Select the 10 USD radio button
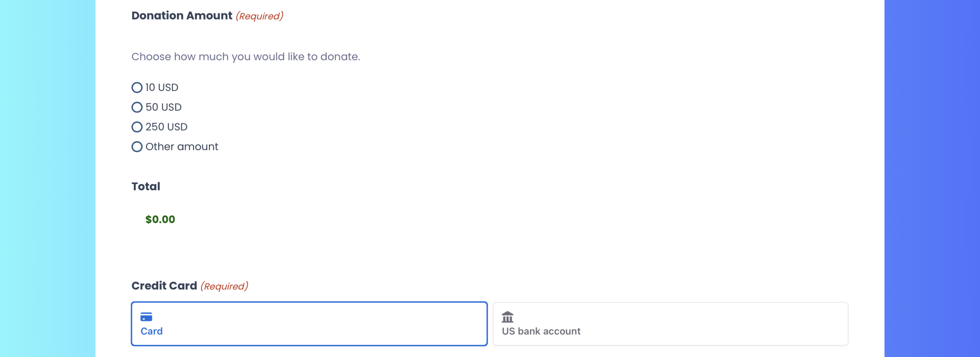The height and width of the screenshot is (357, 980). [137, 88]
